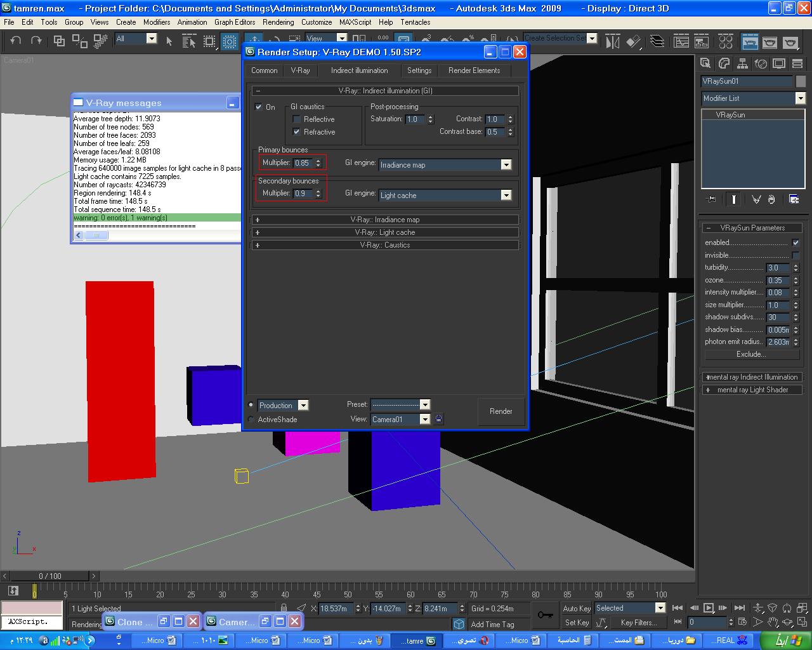Toggle GI On checkbox
The image size is (812, 650).
pos(259,107)
